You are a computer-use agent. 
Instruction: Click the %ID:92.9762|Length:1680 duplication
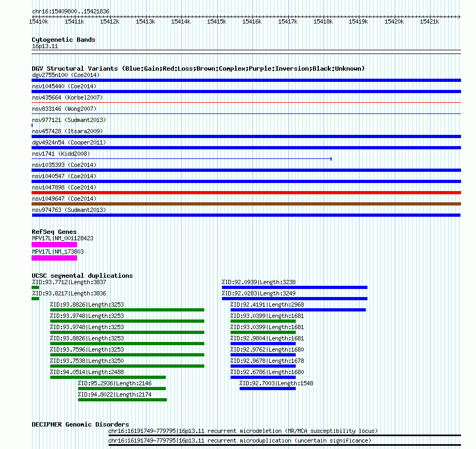pyautogui.click(x=263, y=355)
